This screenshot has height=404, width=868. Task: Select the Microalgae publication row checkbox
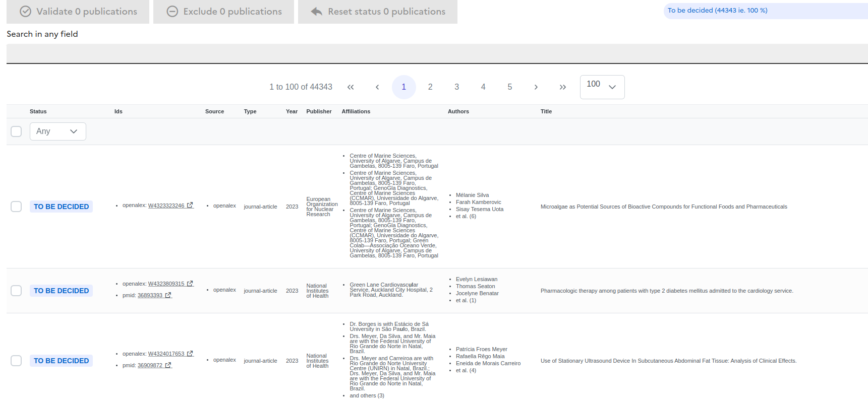click(16, 207)
